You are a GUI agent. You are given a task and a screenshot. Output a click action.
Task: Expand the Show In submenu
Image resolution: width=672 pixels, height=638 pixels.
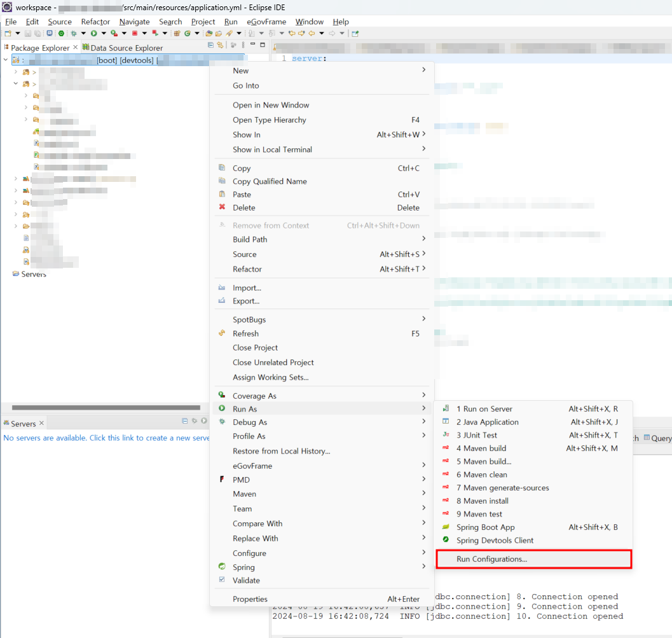coord(423,134)
